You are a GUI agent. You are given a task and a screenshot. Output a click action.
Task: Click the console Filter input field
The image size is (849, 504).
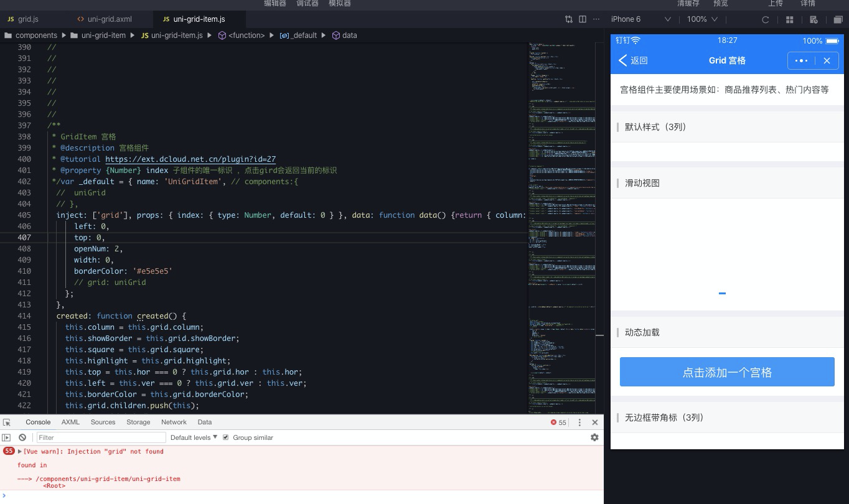pos(100,437)
